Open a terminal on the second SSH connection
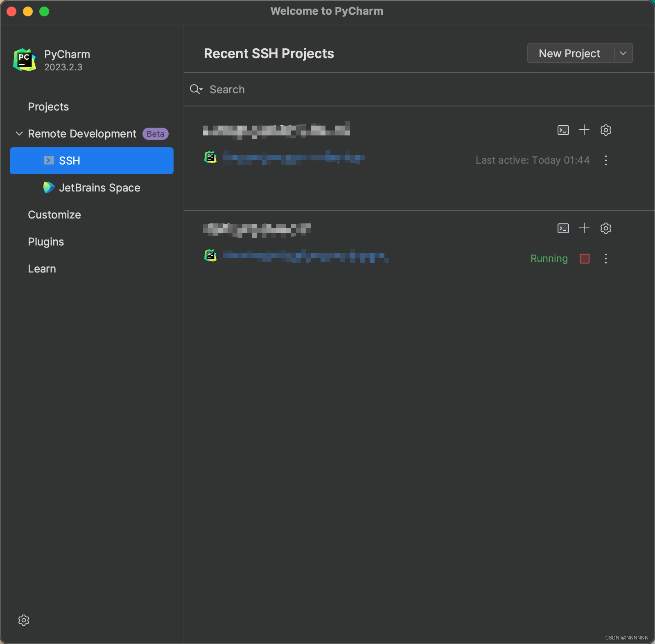Viewport: 655px width, 644px height. 563,228
